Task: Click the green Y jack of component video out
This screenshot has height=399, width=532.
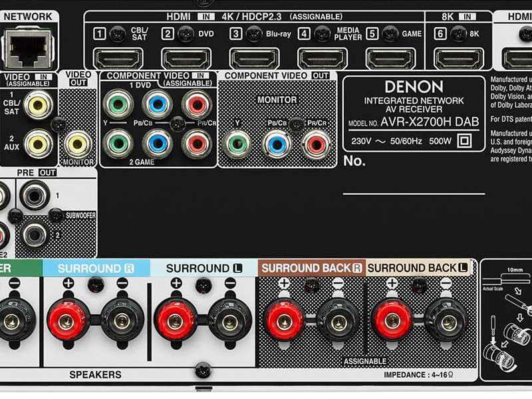Action: [237, 144]
